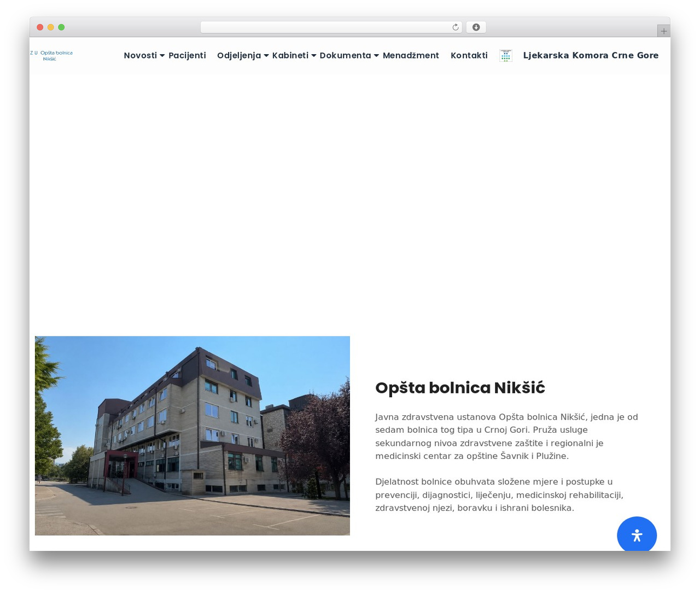This screenshot has width=700, height=593.
Task: Open the Odjeljenja menu item
Action: (x=239, y=55)
